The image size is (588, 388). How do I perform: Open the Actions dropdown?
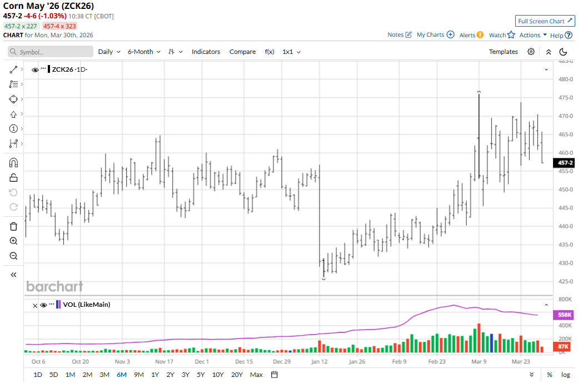[x=533, y=35]
